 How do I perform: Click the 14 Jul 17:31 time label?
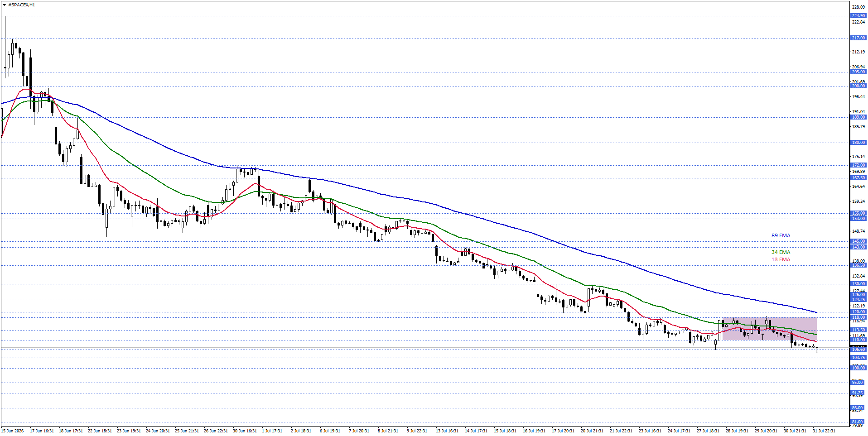tap(477, 431)
